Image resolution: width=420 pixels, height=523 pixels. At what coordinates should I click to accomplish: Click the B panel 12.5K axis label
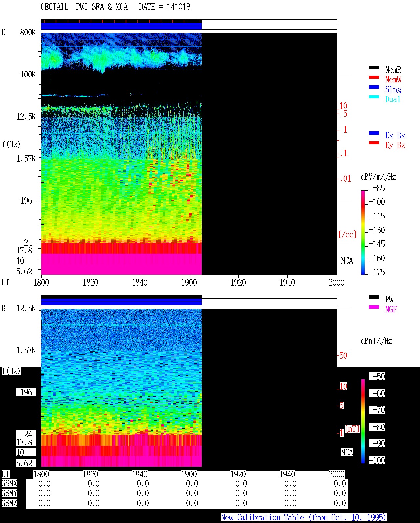pyautogui.click(x=26, y=308)
